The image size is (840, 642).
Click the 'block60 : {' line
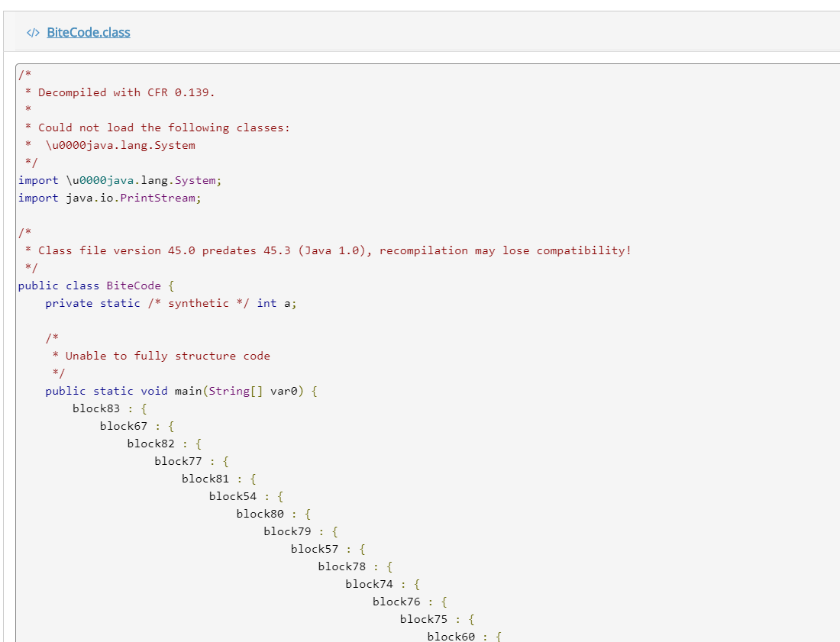(464, 636)
